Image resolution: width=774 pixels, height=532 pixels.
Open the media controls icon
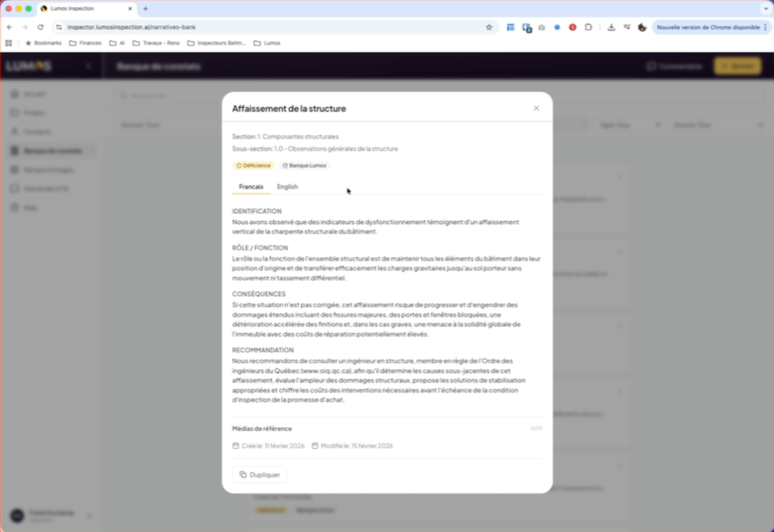[x=627, y=27]
